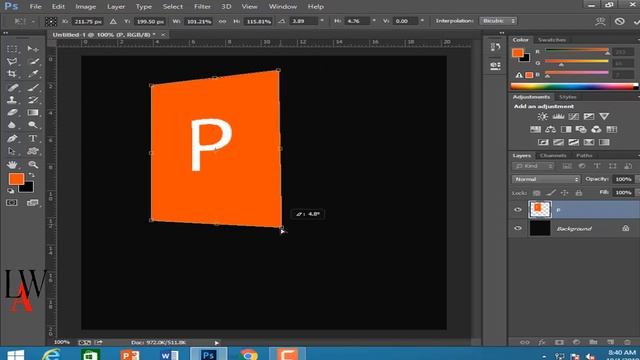Open the Properties panel icon
Screen dimensions: 640x360
[496, 66]
